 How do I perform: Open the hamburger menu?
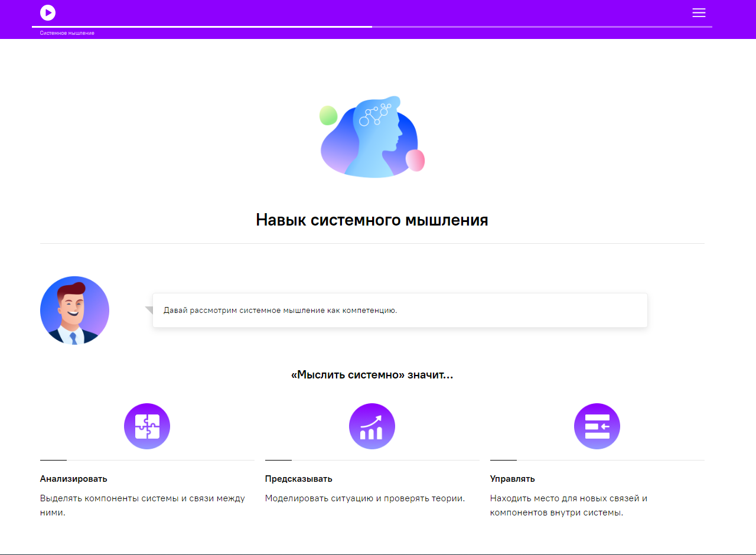click(x=699, y=13)
